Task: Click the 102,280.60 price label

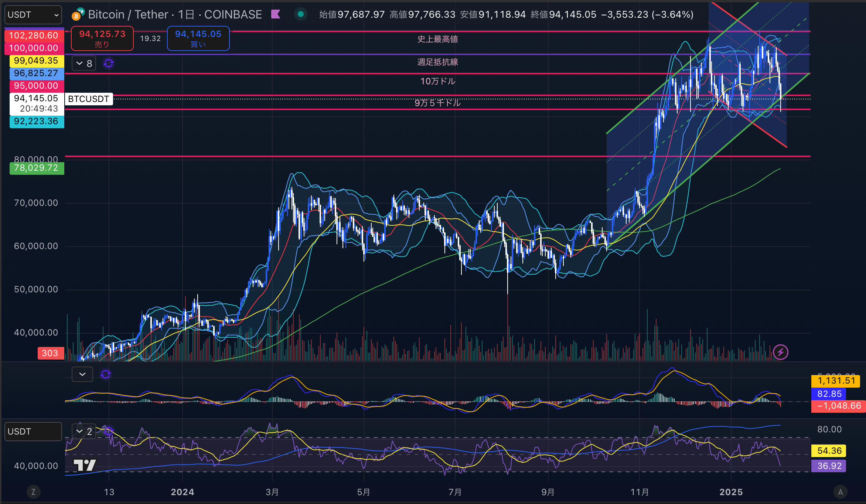Action: point(34,35)
